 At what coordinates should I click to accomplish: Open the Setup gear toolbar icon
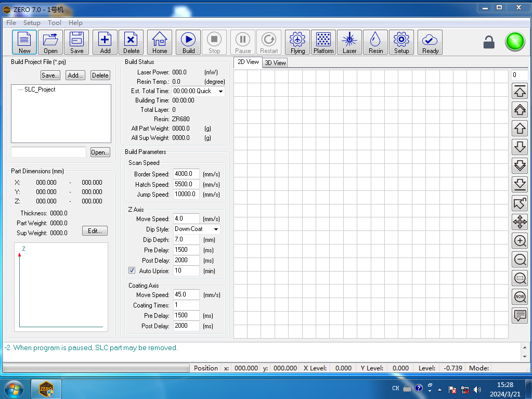pyautogui.click(x=401, y=42)
